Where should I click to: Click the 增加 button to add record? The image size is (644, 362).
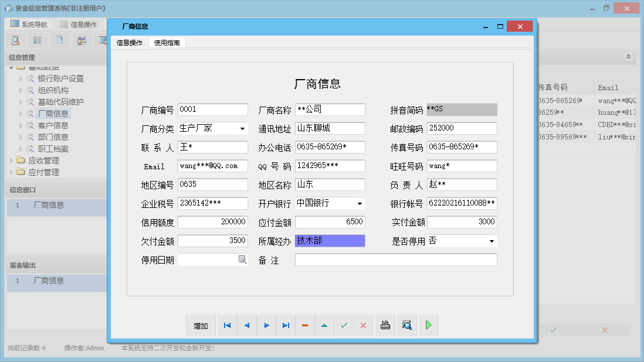[201, 325]
